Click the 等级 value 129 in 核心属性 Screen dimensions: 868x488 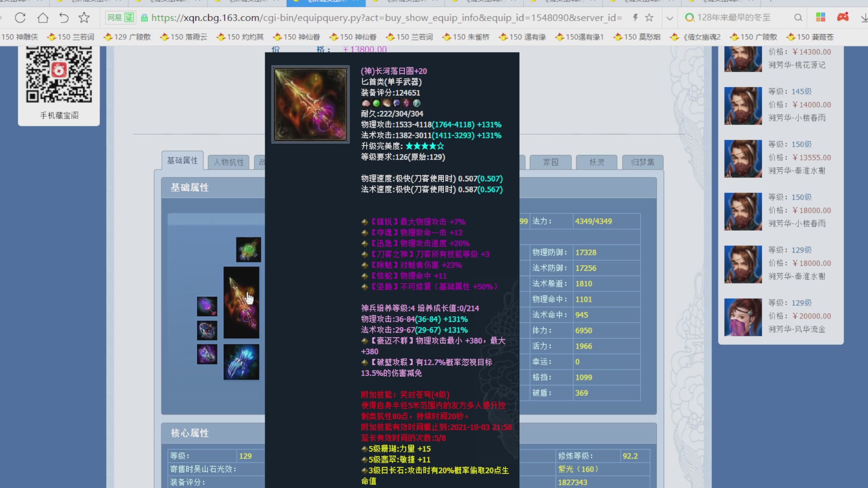(245, 456)
